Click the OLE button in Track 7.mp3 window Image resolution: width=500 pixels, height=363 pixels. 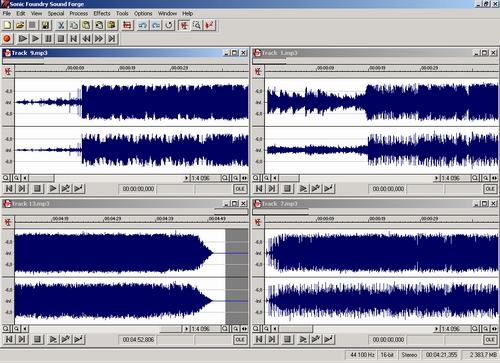490,340
